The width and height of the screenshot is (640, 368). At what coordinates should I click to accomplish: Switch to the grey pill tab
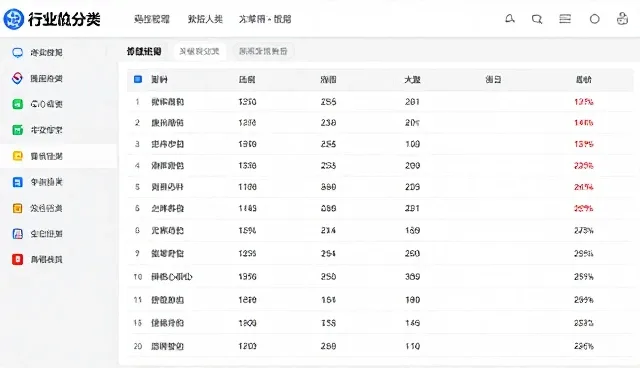coord(263,51)
